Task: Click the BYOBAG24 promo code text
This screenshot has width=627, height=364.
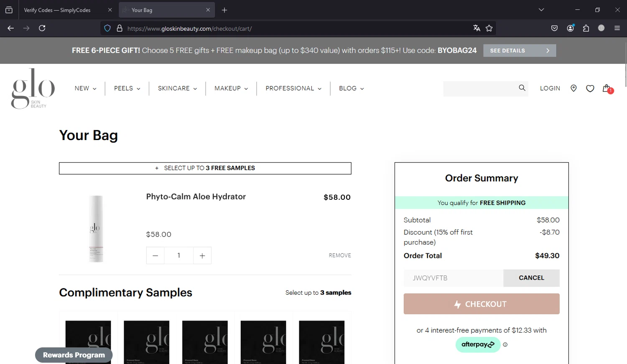Action: [x=457, y=51]
